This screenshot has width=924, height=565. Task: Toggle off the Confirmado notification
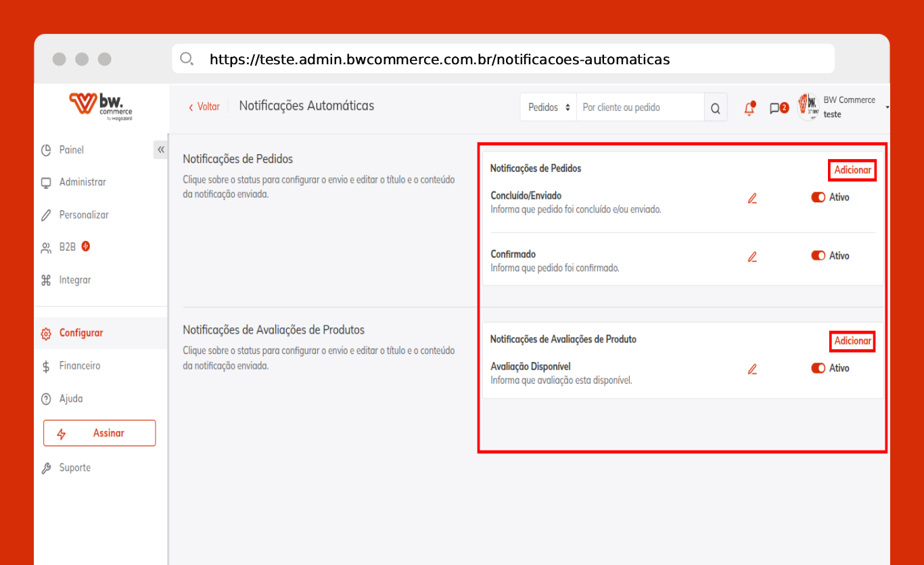click(x=818, y=256)
